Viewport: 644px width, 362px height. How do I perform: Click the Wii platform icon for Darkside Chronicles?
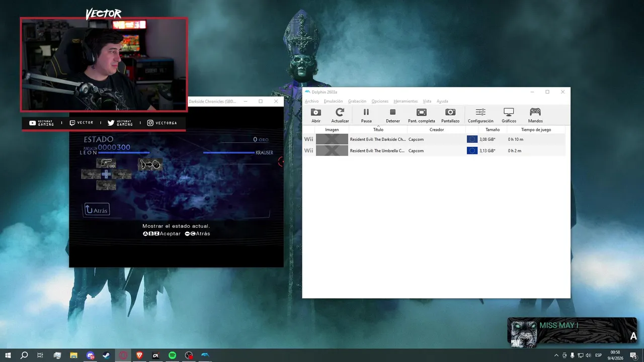309,139
